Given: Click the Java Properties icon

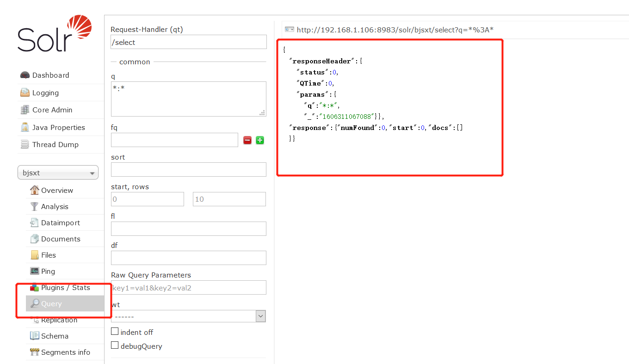Looking at the screenshot, I should tap(25, 127).
